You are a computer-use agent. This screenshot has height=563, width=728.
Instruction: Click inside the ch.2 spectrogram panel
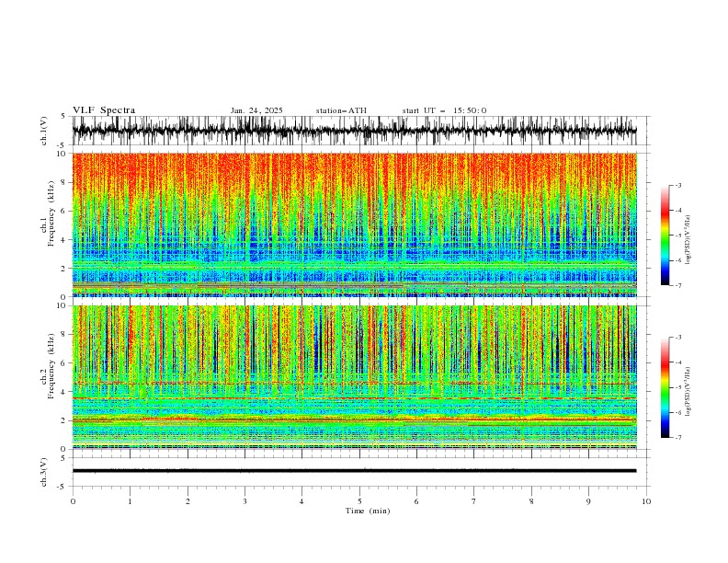tap(355, 377)
